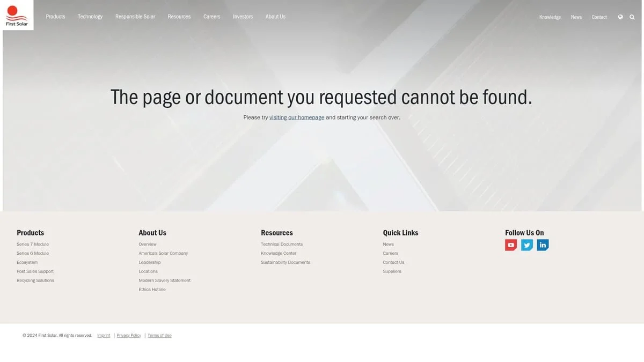
Task: Open Locations footer link
Action: coord(148,272)
